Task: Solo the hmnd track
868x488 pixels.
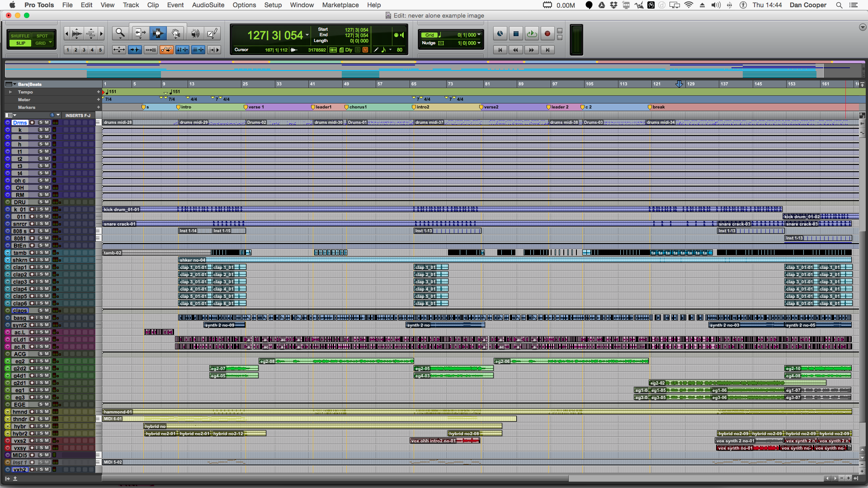Action: pos(42,412)
